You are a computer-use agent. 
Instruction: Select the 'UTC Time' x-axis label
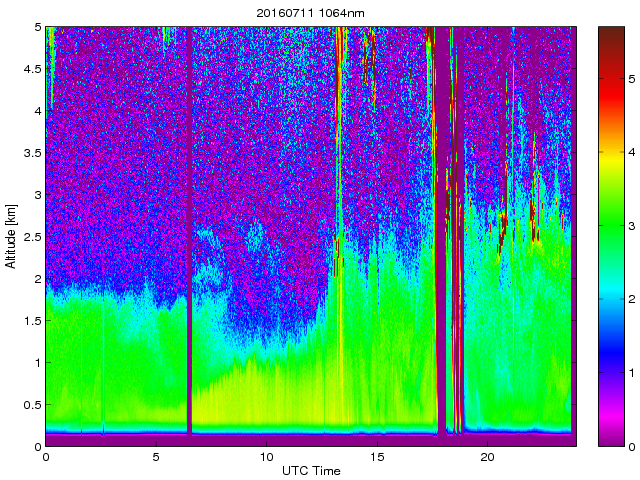pos(311,471)
